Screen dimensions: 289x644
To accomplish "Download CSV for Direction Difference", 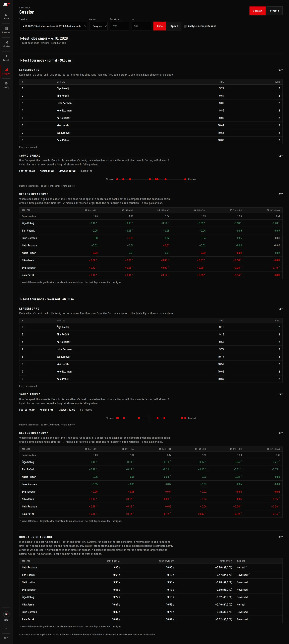I will tap(280, 537).
